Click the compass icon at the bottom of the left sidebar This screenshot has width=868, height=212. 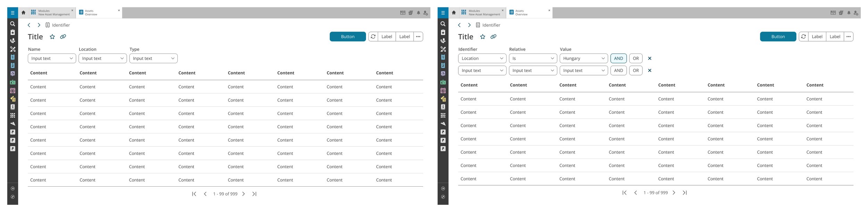[x=12, y=197]
